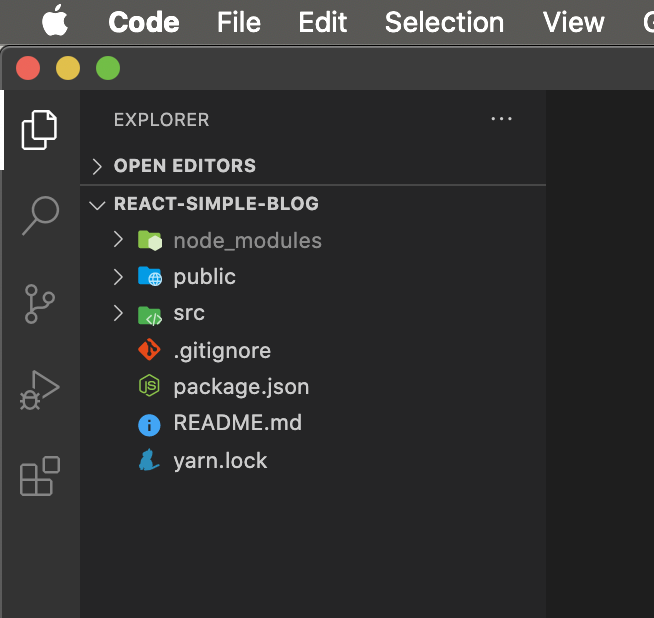Select the src folder name
This screenshot has height=618, width=654.
(189, 313)
